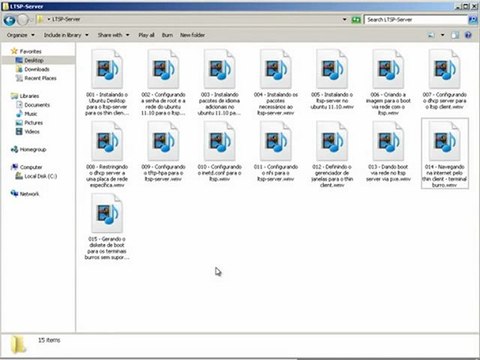Open the Include in library dropdown
The width and height of the screenshot is (480, 360).
pos(66,35)
